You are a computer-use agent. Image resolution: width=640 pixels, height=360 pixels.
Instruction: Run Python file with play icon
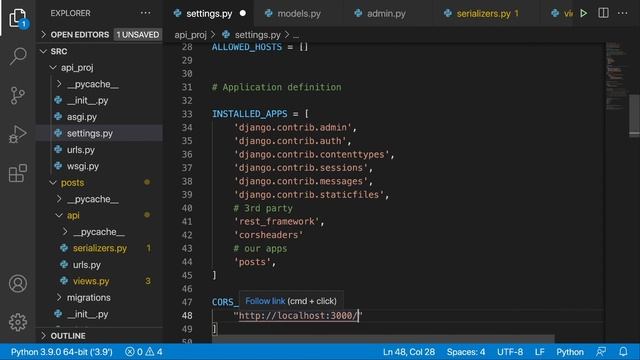[584, 13]
